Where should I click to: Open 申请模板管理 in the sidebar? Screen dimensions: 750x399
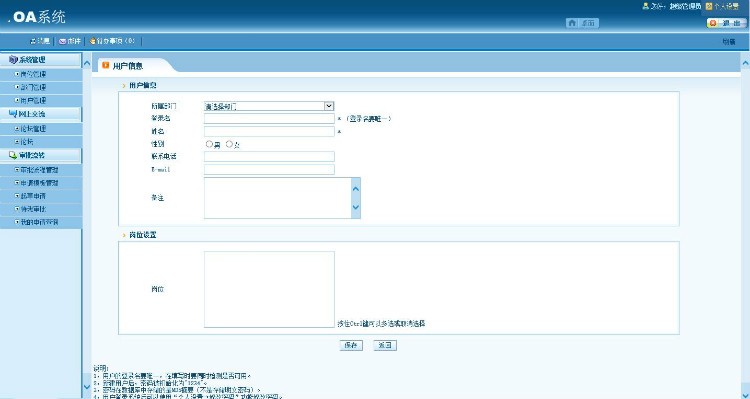pos(41,183)
